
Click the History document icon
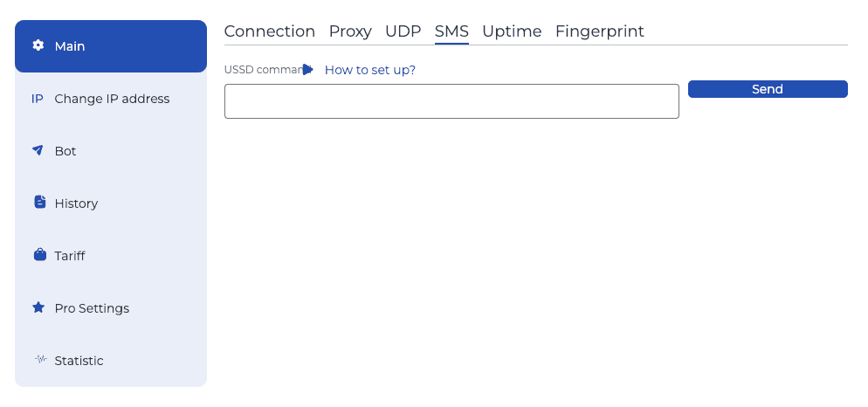coord(39,203)
